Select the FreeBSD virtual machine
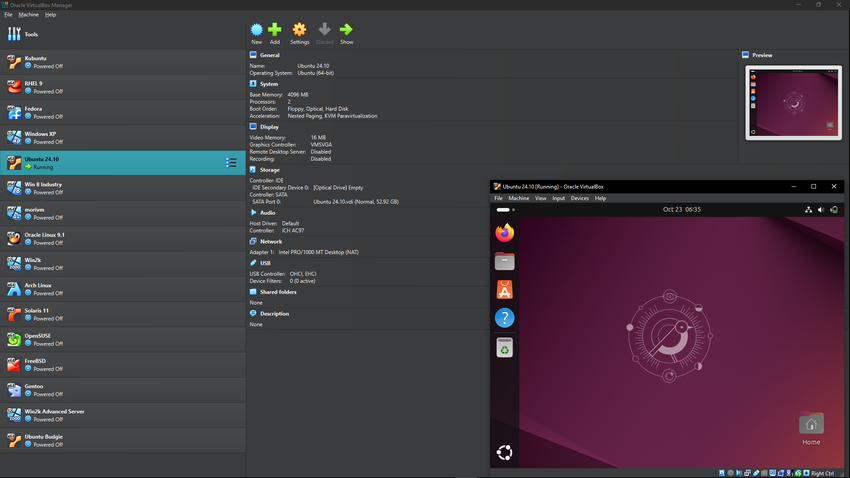The image size is (850, 478). [123, 365]
